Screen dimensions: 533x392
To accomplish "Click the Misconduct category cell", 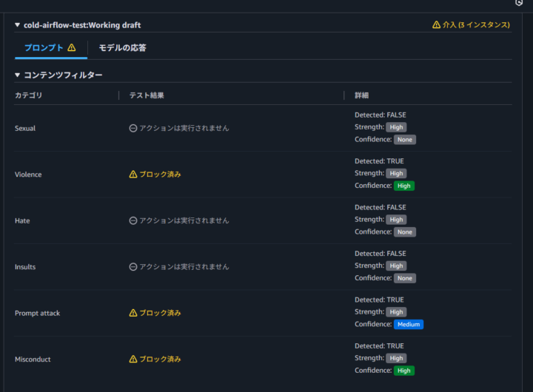I will 33,359.
